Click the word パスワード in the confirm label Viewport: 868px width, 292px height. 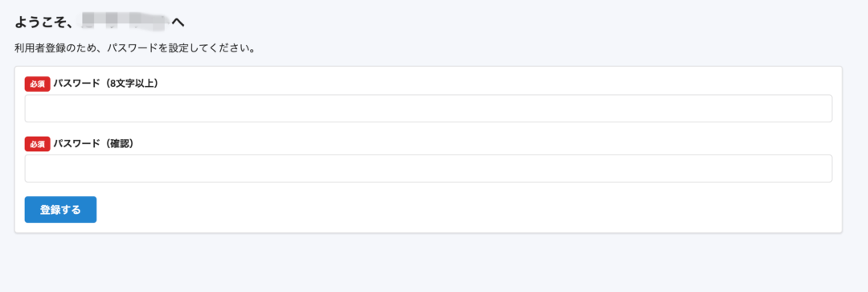(77, 143)
